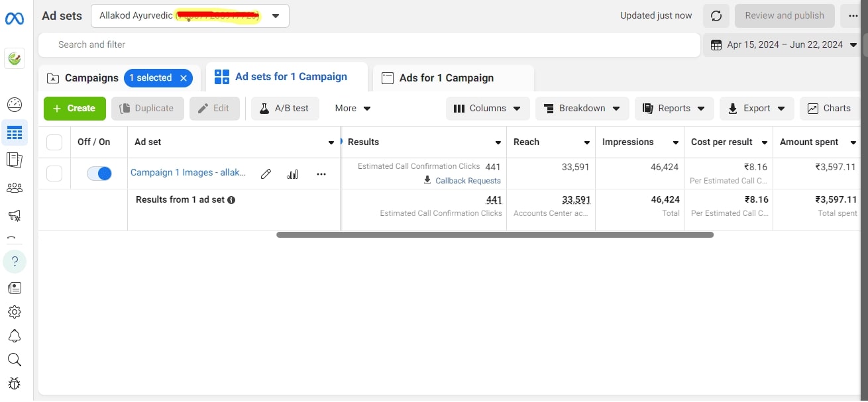Open the Campaign 1 Images ad set link
Screen dimensions: 868x402
click(x=188, y=173)
